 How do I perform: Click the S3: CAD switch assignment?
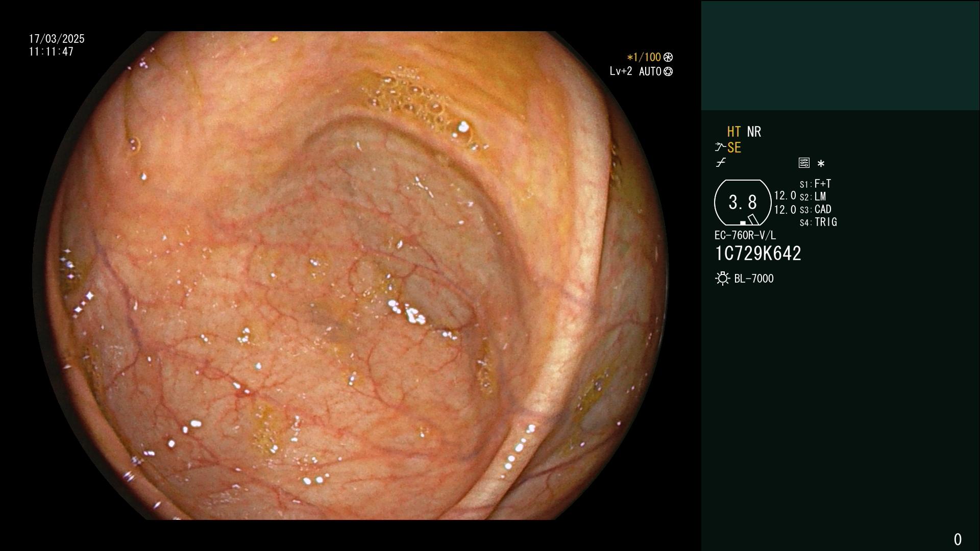click(815, 209)
